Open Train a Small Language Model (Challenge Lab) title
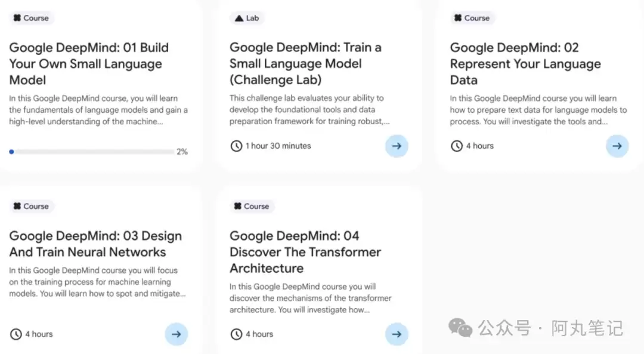644x354 pixels. pos(305,64)
